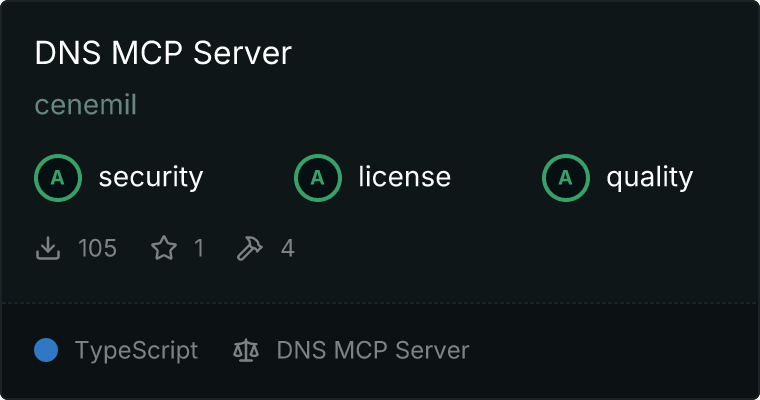Click the TypeScript language label
760x400 pixels.
[x=136, y=351]
